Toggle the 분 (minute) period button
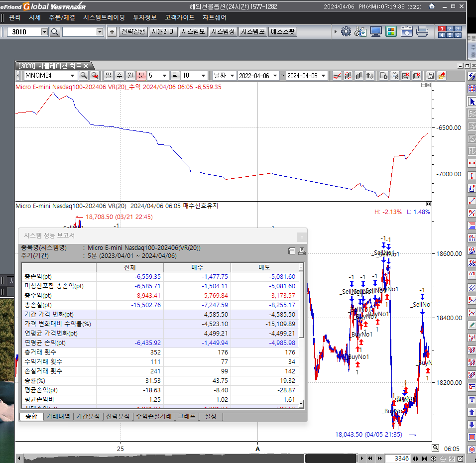This screenshot has height=463, width=476. coord(141,76)
